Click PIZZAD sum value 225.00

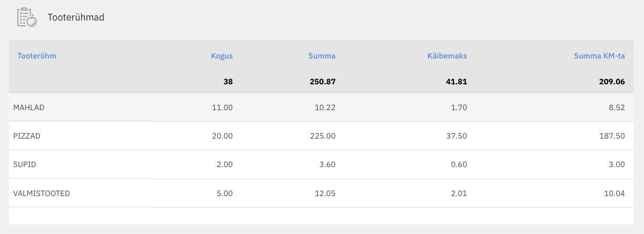[323, 136]
